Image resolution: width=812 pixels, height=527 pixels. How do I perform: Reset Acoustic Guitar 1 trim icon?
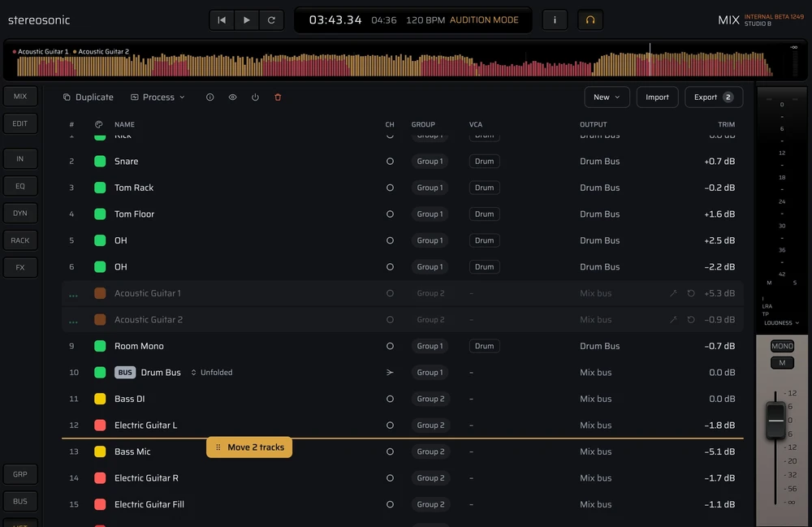pyautogui.click(x=691, y=293)
